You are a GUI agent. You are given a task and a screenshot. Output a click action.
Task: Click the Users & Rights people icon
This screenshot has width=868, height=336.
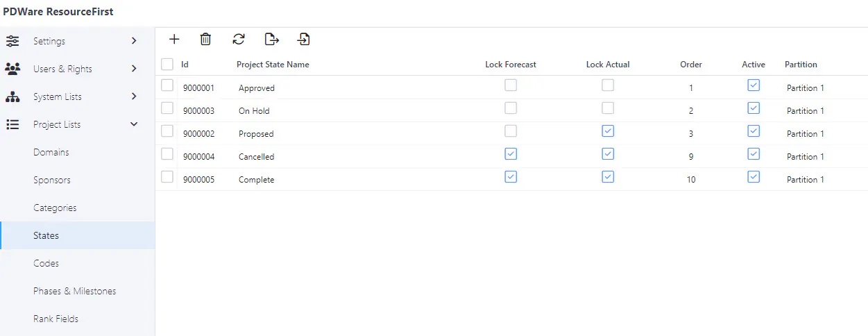(x=12, y=69)
